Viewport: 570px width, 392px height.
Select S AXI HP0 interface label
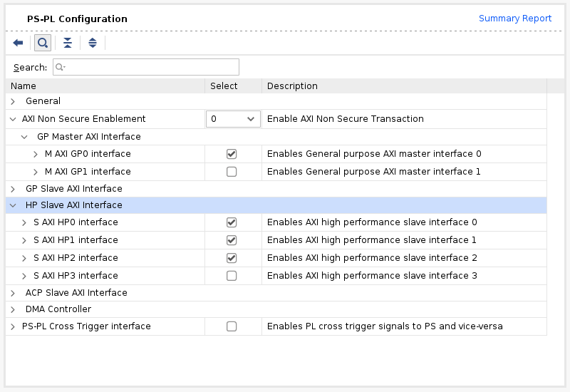(76, 222)
